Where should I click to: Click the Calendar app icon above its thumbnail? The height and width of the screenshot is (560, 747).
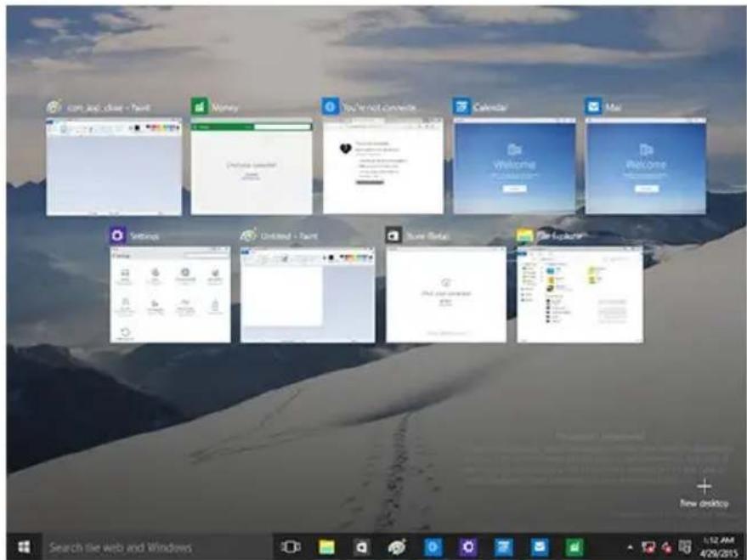(461, 107)
